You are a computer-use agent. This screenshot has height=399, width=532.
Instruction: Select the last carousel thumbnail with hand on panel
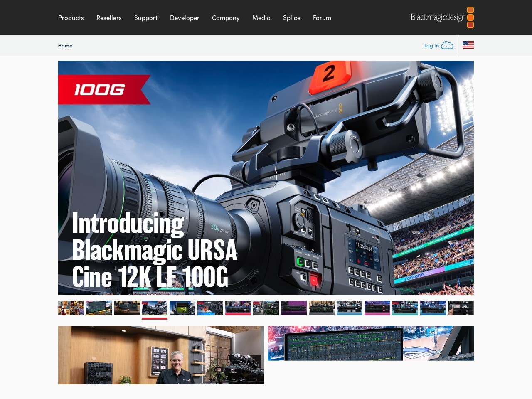pyautogui.click(x=461, y=308)
